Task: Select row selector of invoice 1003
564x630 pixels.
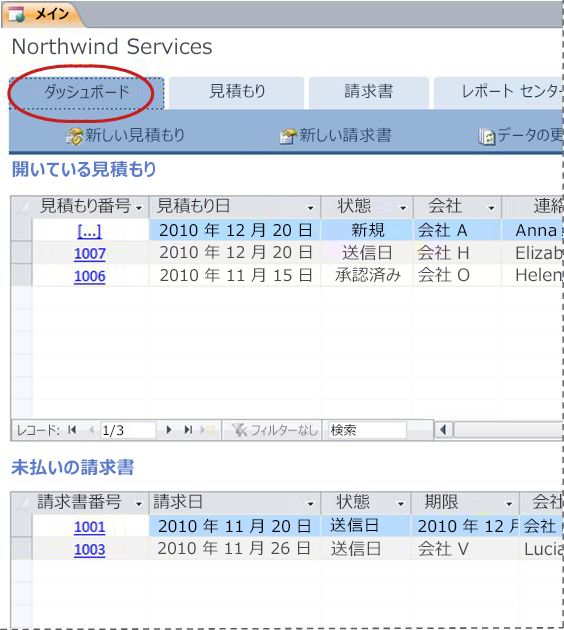Action: point(22,549)
